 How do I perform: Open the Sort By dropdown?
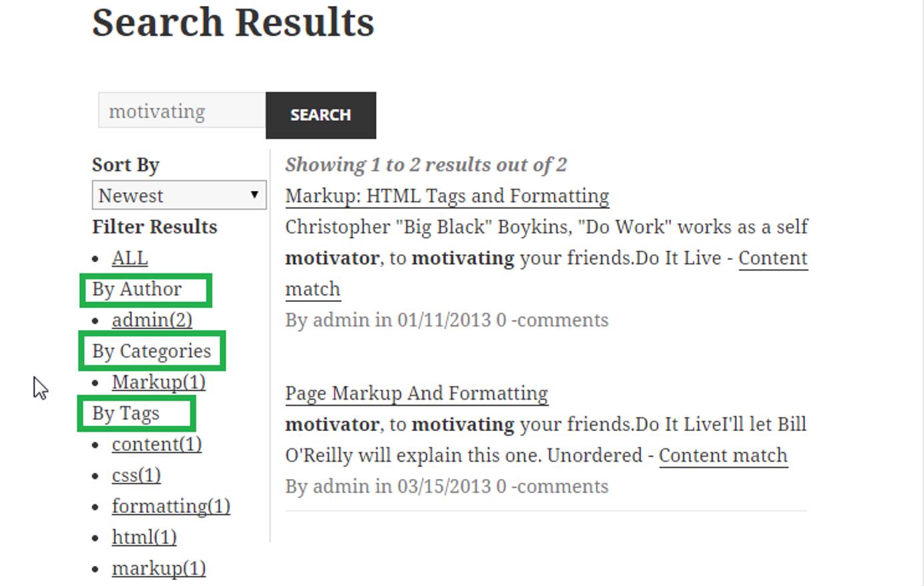(178, 195)
